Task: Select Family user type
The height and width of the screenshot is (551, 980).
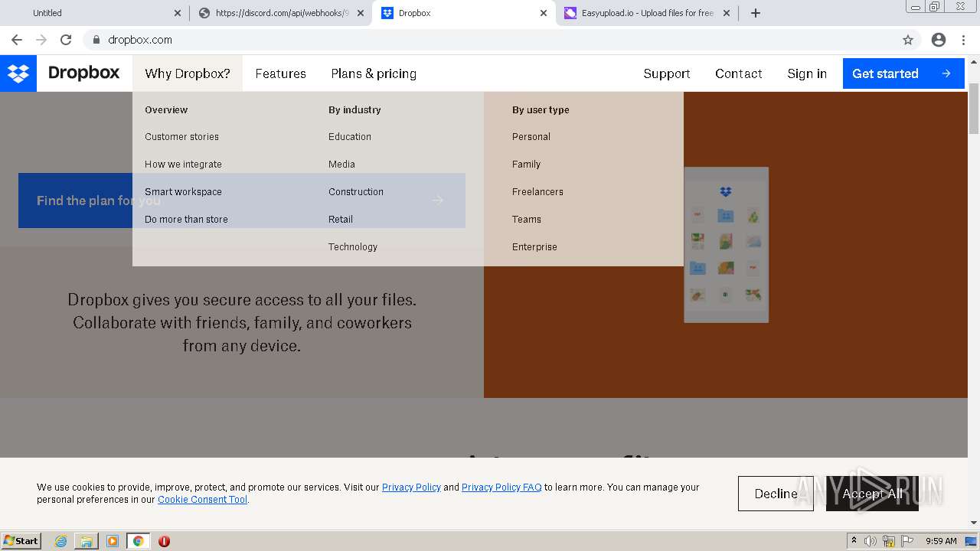Action: (x=527, y=164)
